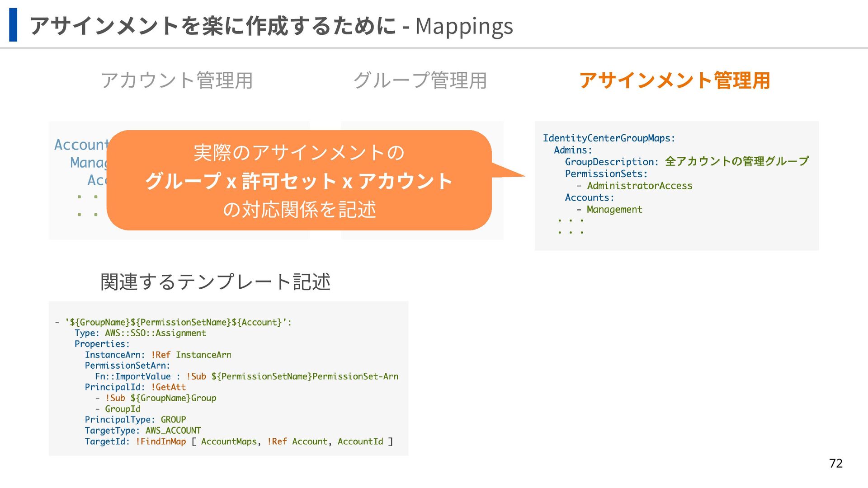Click the page number 72
The image size is (868, 488).
tap(835, 463)
